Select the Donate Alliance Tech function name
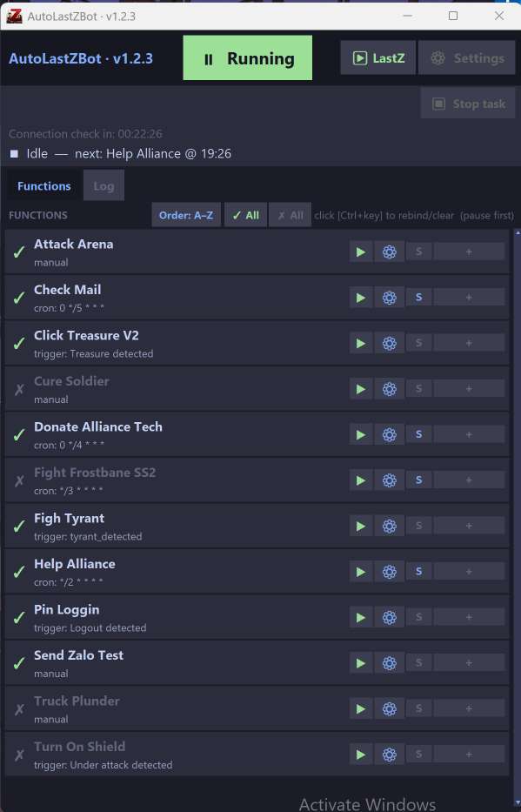 coord(97,426)
